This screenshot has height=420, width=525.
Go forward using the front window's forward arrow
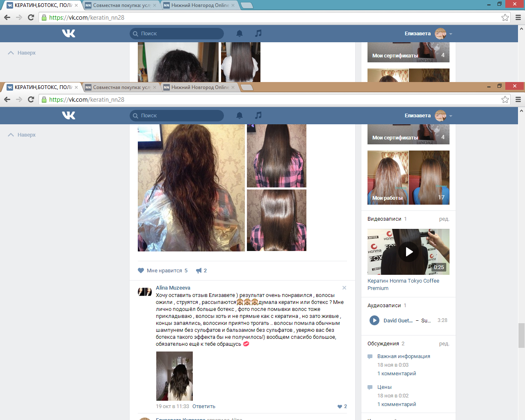[x=19, y=100]
